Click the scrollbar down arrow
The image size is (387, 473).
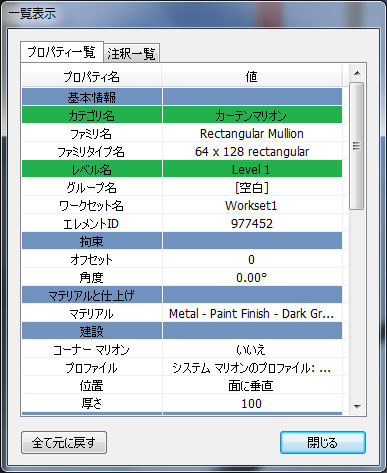click(357, 406)
